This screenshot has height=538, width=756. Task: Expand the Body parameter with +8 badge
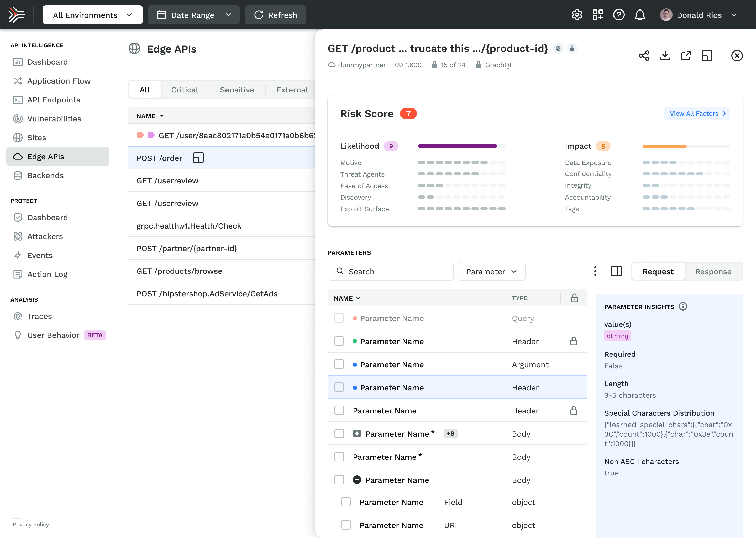tap(357, 434)
